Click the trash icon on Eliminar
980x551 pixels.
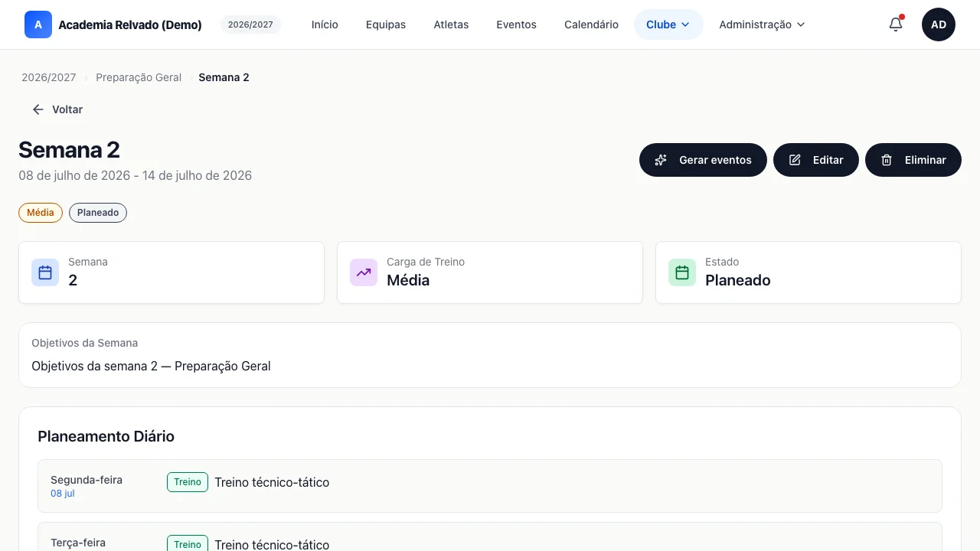point(887,160)
